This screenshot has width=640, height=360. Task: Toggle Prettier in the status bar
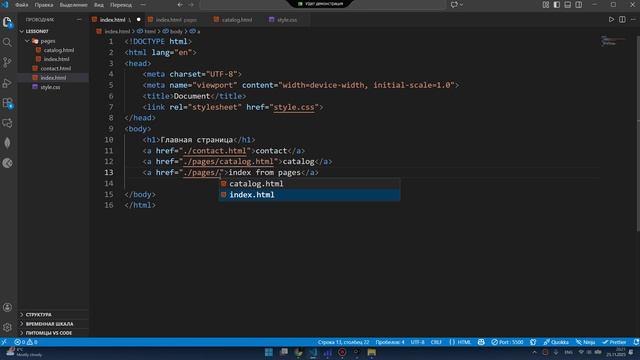pyautogui.click(x=614, y=342)
